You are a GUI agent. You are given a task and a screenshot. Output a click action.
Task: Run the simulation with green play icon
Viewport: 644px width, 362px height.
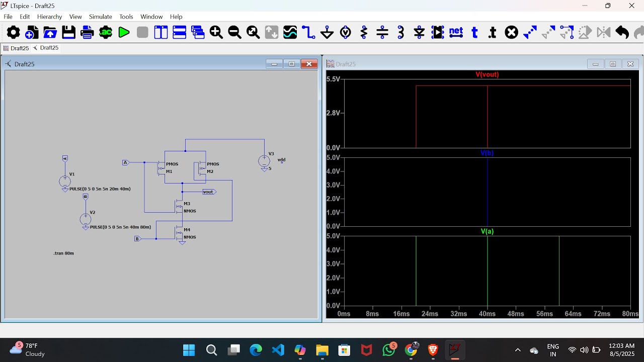point(124,33)
